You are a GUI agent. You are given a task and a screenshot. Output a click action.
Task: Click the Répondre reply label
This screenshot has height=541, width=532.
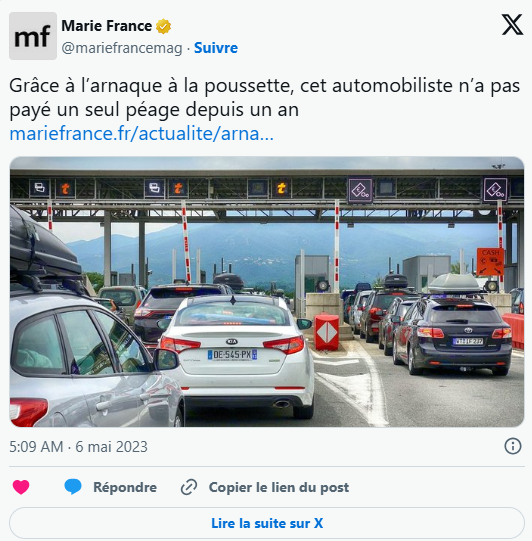coord(125,487)
